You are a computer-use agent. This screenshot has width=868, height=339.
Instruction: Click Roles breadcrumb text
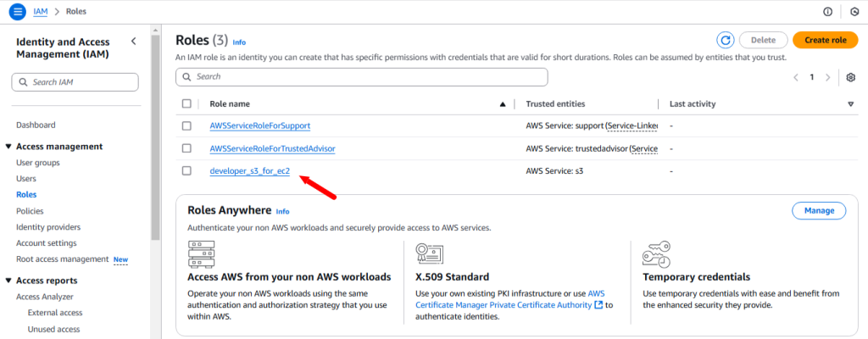pyautogui.click(x=75, y=11)
